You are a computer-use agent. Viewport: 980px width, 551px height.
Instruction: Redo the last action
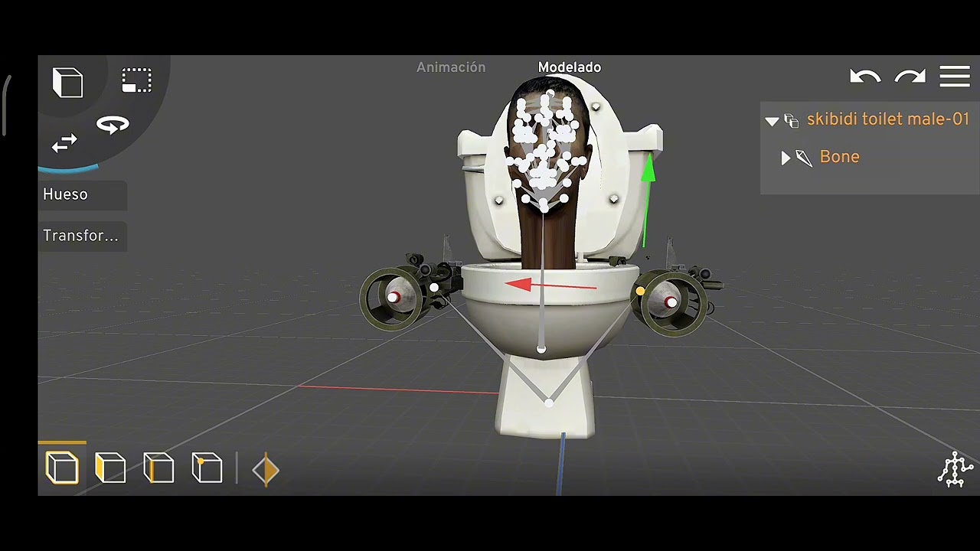[x=910, y=77]
